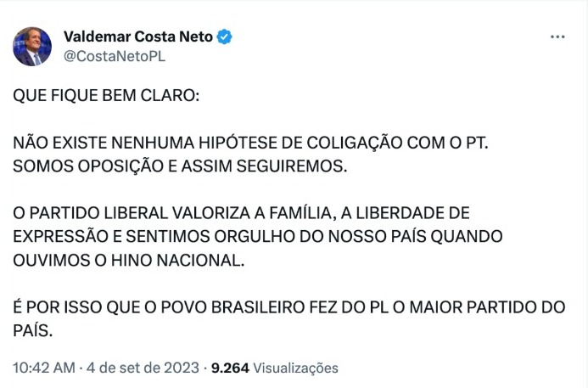This screenshot has height=388, width=588.
Task: Click the blue verified badge
Action: [224, 37]
